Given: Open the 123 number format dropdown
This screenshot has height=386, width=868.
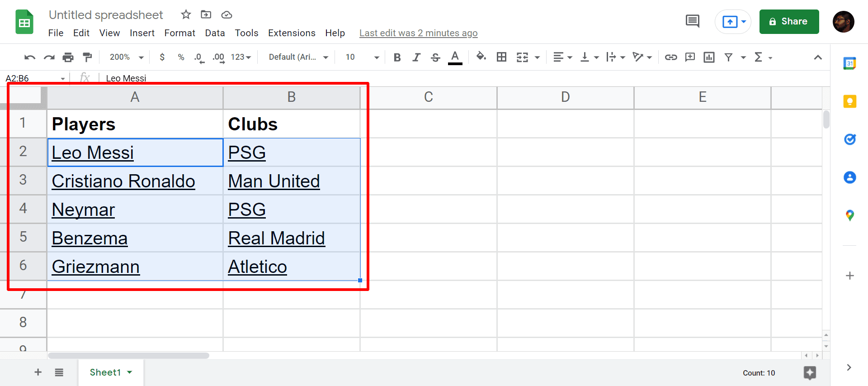Looking at the screenshot, I should pyautogui.click(x=241, y=57).
